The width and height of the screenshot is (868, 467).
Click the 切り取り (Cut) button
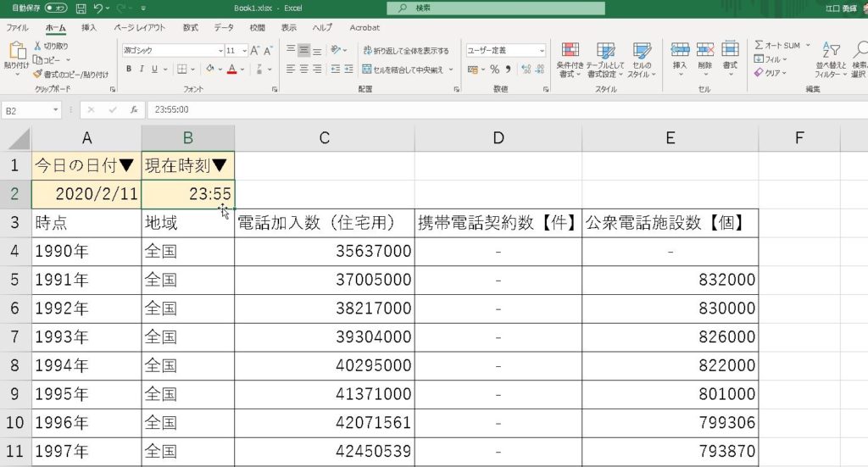point(51,46)
